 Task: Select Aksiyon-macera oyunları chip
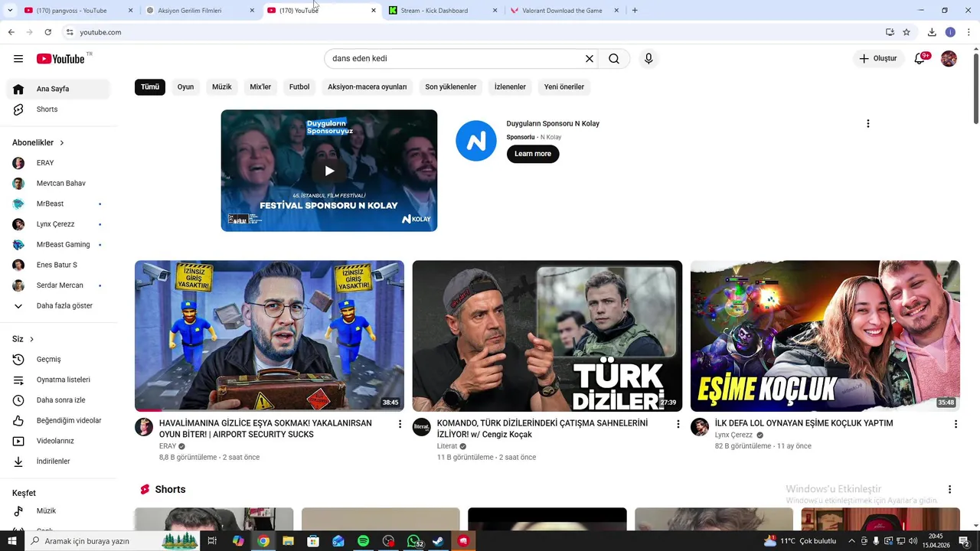(367, 87)
